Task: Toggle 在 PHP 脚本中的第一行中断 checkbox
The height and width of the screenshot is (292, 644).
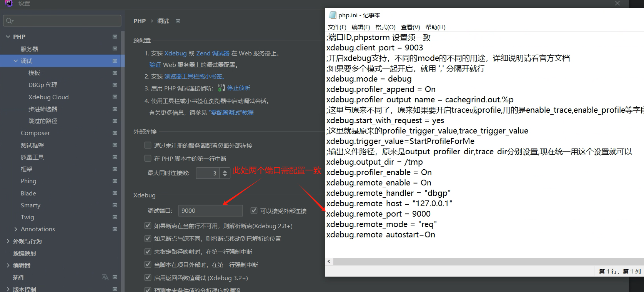Action: [148, 158]
